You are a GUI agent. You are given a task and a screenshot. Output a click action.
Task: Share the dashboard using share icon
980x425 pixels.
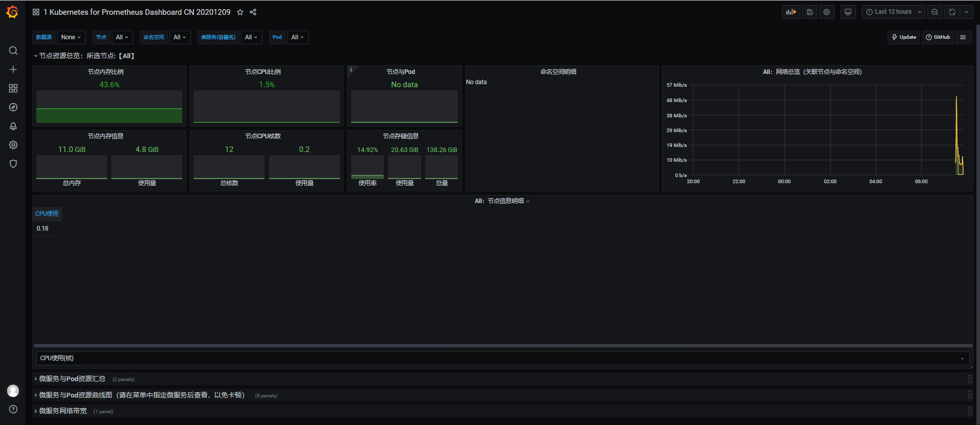pos(253,12)
